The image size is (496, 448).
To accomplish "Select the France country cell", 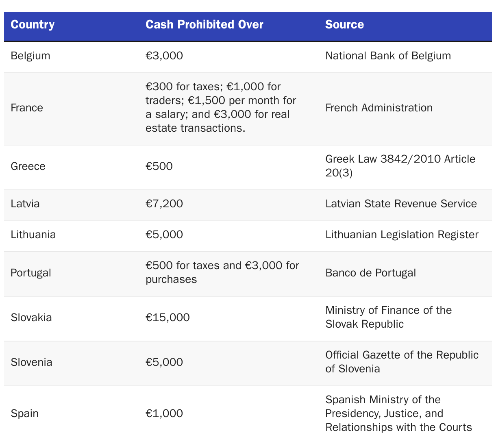I will click(x=27, y=108).
